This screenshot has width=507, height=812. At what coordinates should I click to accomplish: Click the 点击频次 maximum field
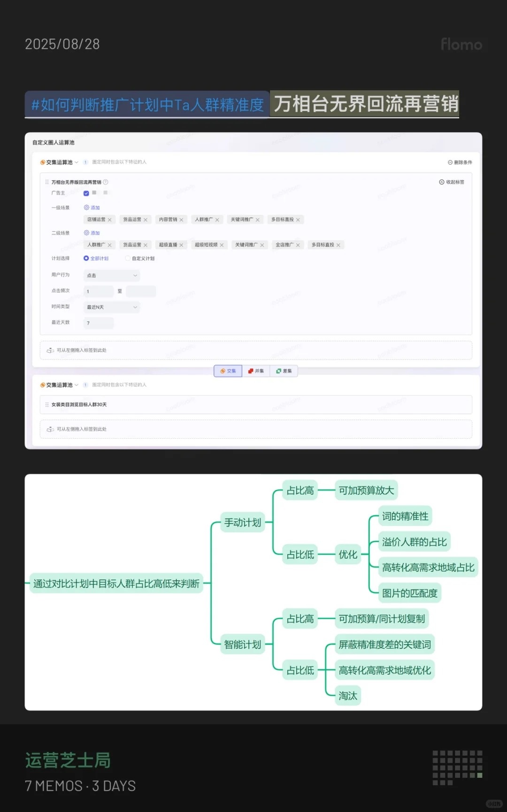point(141,291)
